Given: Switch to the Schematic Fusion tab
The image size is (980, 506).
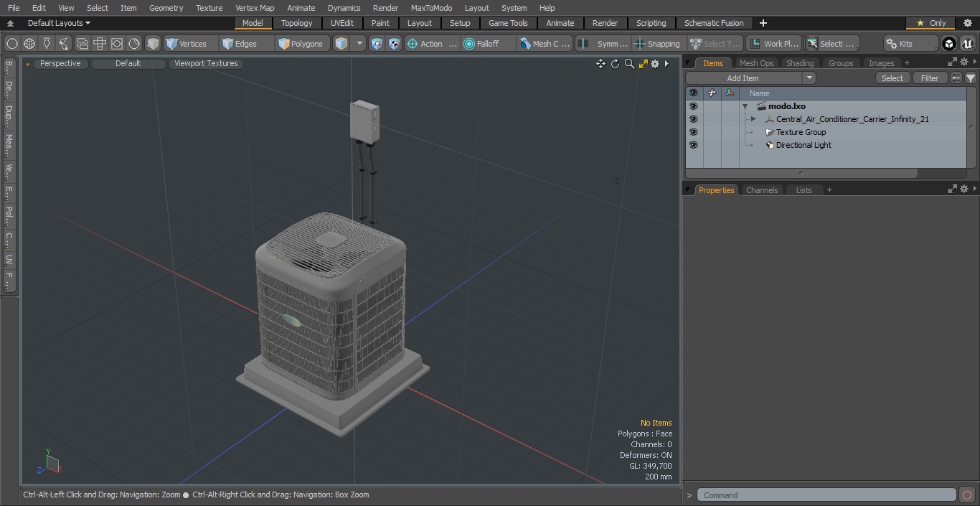Looking at the screenshot, I should click(x=714, y=23).
